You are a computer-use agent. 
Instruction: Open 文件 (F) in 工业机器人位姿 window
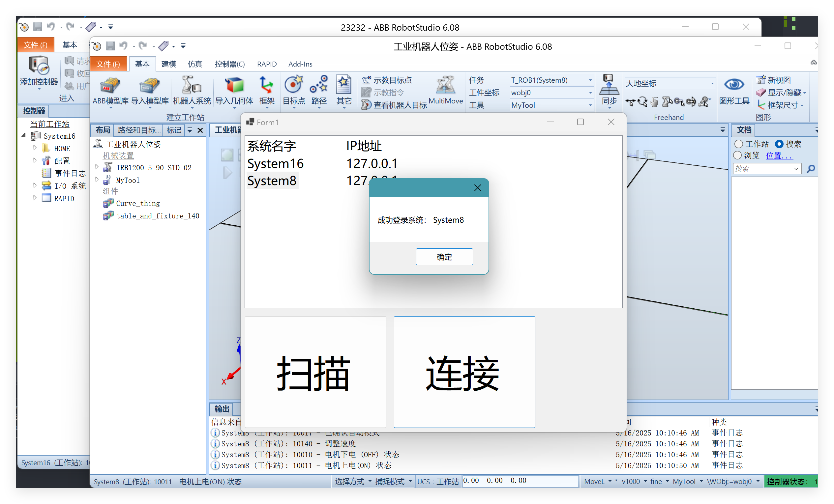pos(108,64)
